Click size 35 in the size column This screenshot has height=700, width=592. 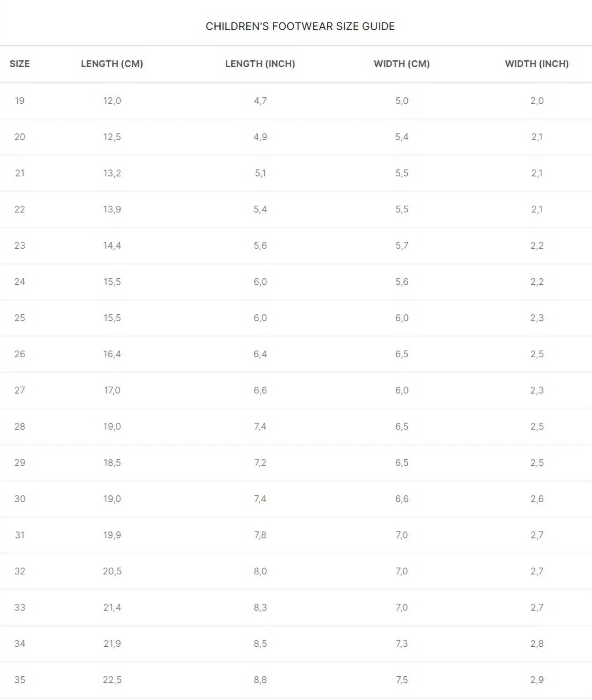[20, 680]
